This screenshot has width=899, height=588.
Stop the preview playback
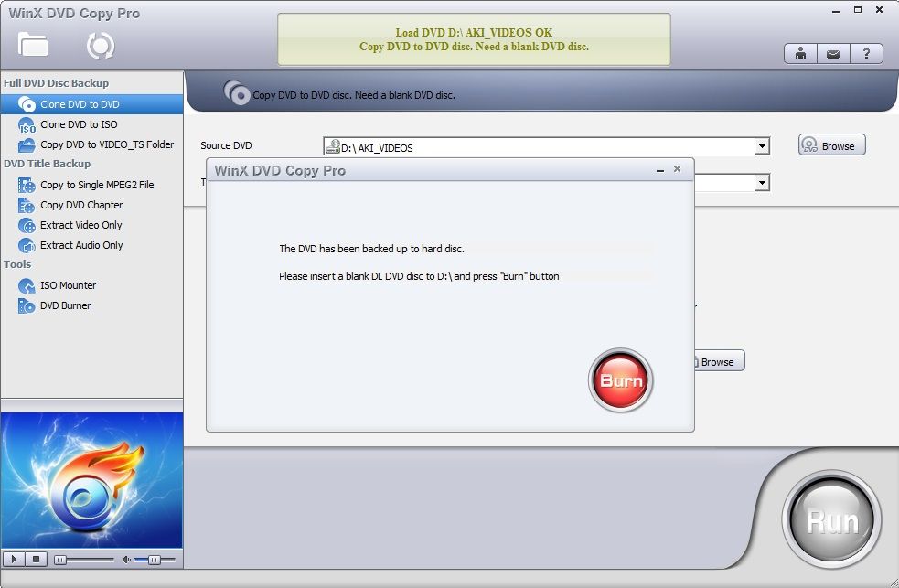click(x=36, y=560)
